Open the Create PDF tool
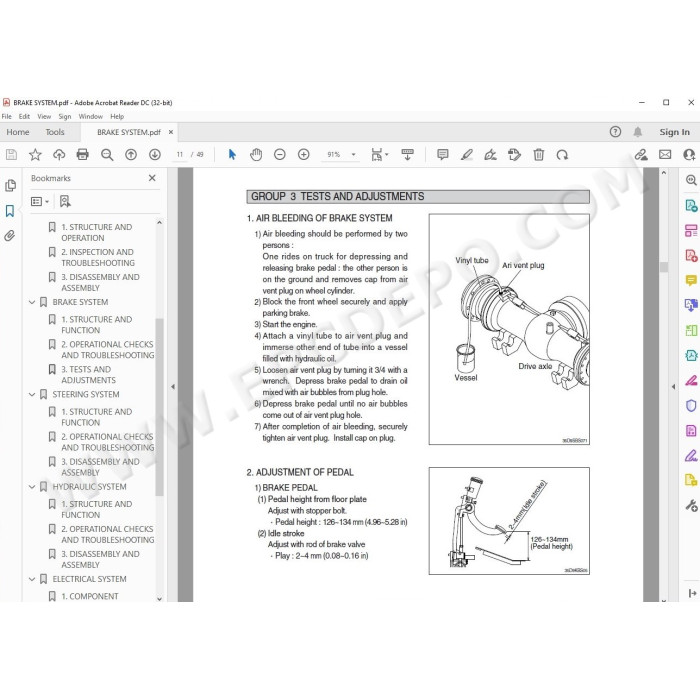The image size is (700, 700). [691, 256]
